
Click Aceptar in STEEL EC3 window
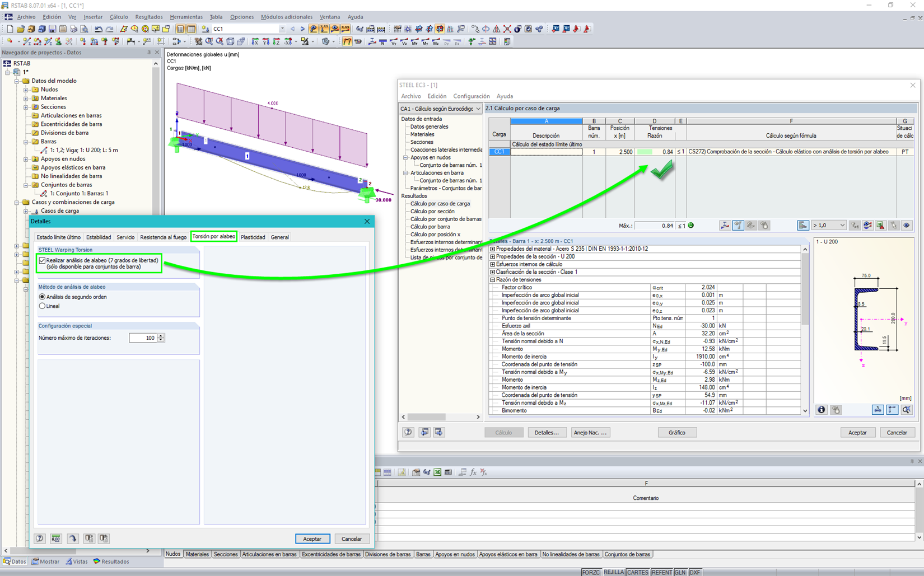click(857, 432)
